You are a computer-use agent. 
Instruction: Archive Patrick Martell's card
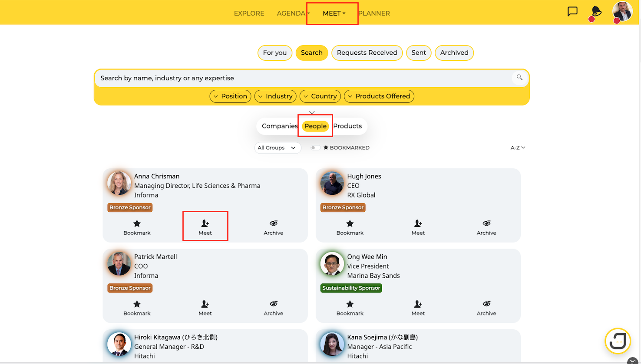pyautogui.click(x=274, y=308)
